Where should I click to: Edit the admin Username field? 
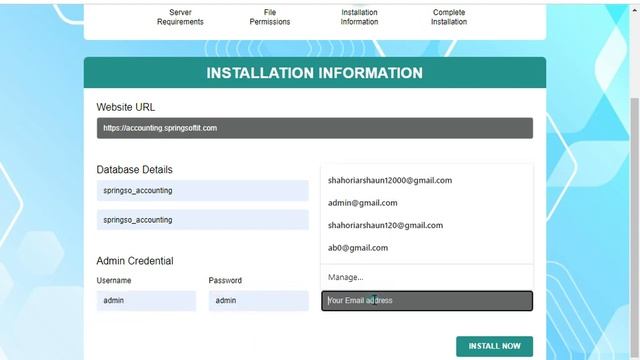[146, 301]
